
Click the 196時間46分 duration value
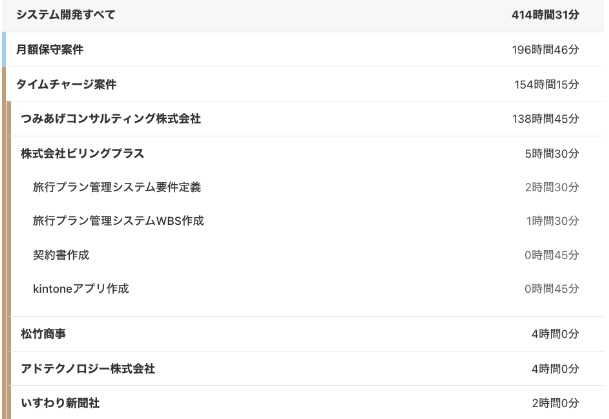click(x=545, y=50)
